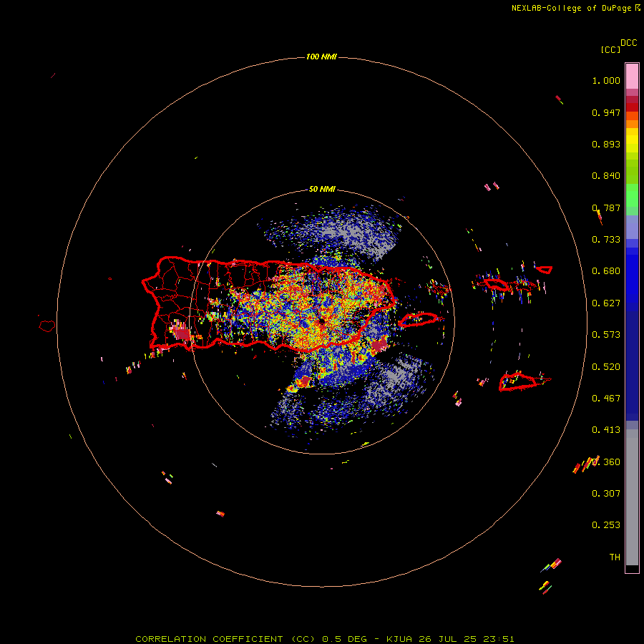Click the 0.787 scale value

coord(606,208)
